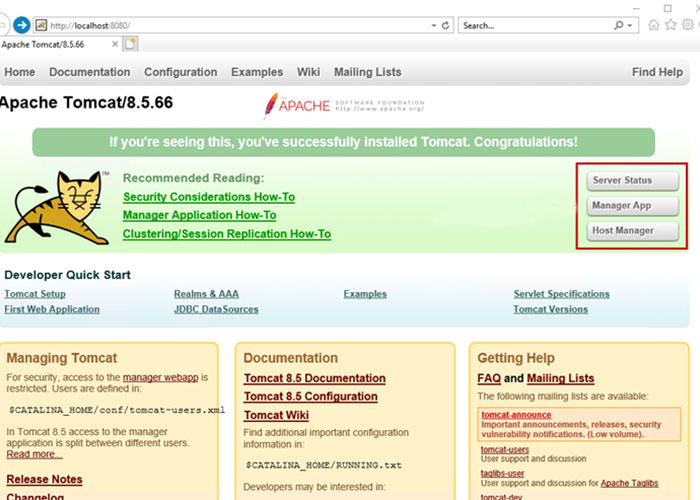Click the search magnifier icon

(x=619, y=25)
